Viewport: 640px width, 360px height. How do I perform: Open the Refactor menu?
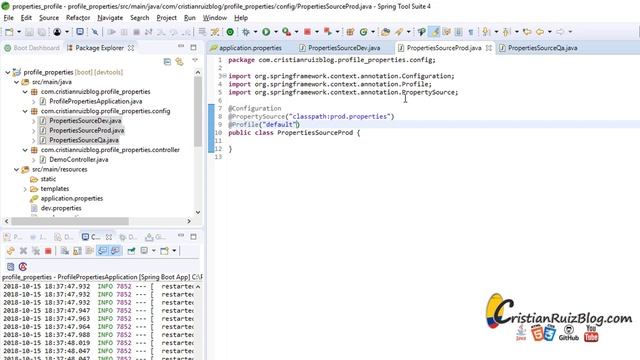click(x=78, y=18)
